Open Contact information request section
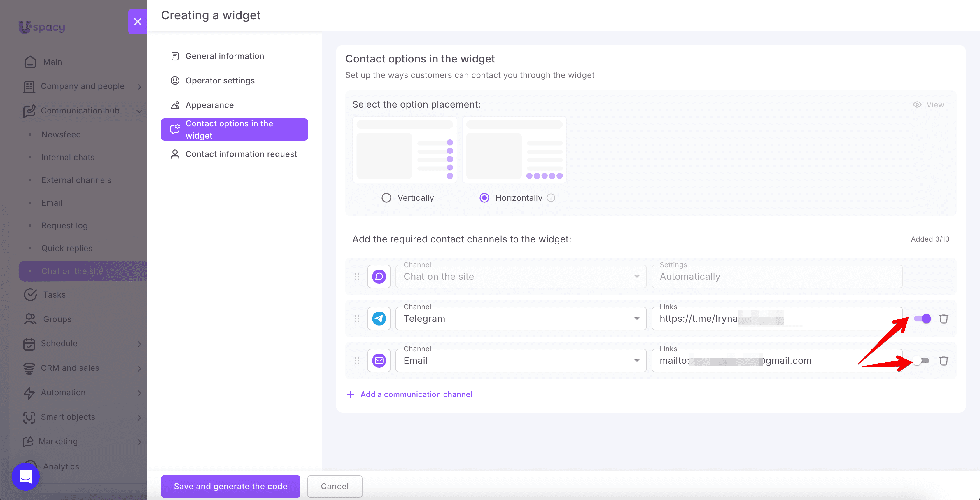980x500 pixels. point(234,154)
